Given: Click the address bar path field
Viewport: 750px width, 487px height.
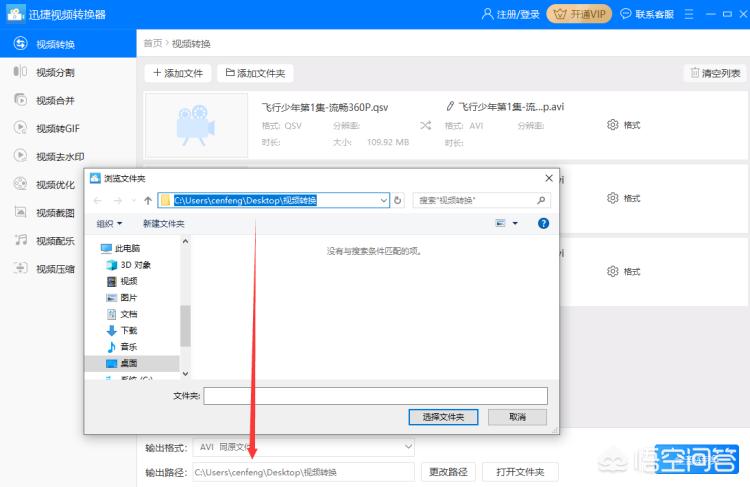Looking at the screenshot, I should 273,200.
